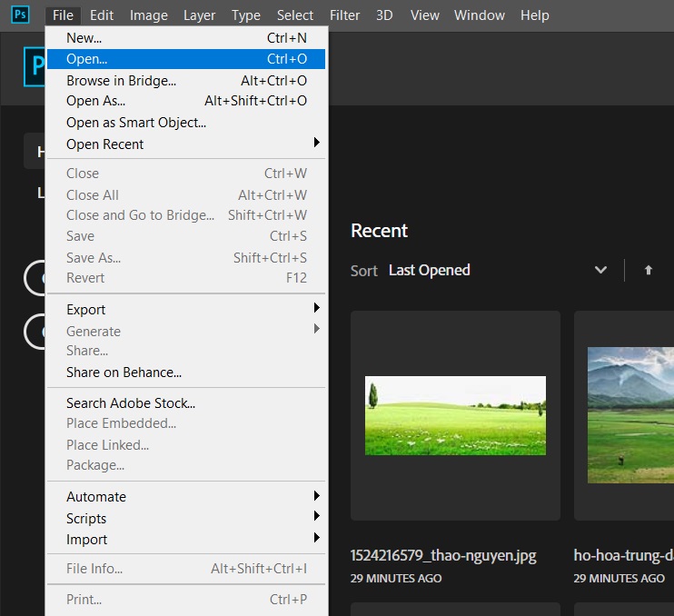This screenshot has height=616, width=674.
Task: Open the Image menu
Action: (x=149, y=15)
